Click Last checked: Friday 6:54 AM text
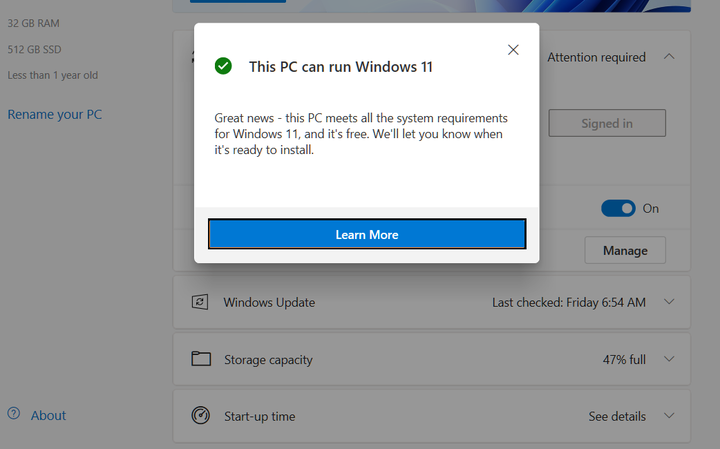The width and height of the screenshot is (720, 449). click(569, 302)
